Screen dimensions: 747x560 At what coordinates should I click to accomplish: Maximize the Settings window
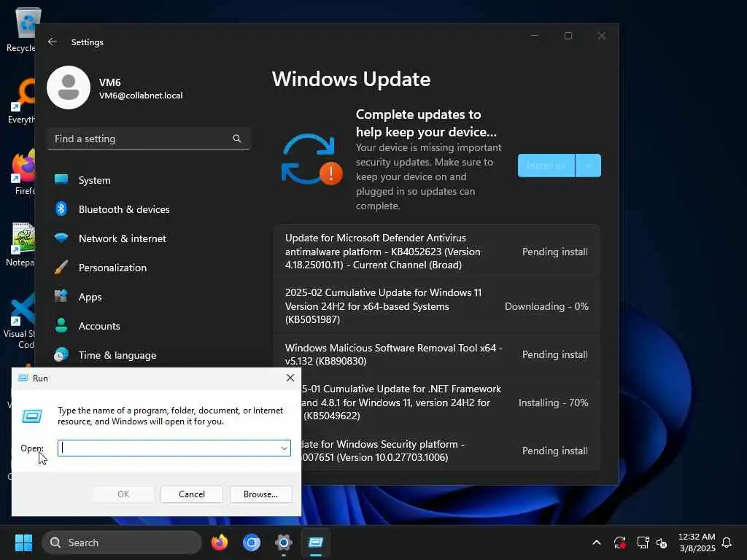pos(568,36)
